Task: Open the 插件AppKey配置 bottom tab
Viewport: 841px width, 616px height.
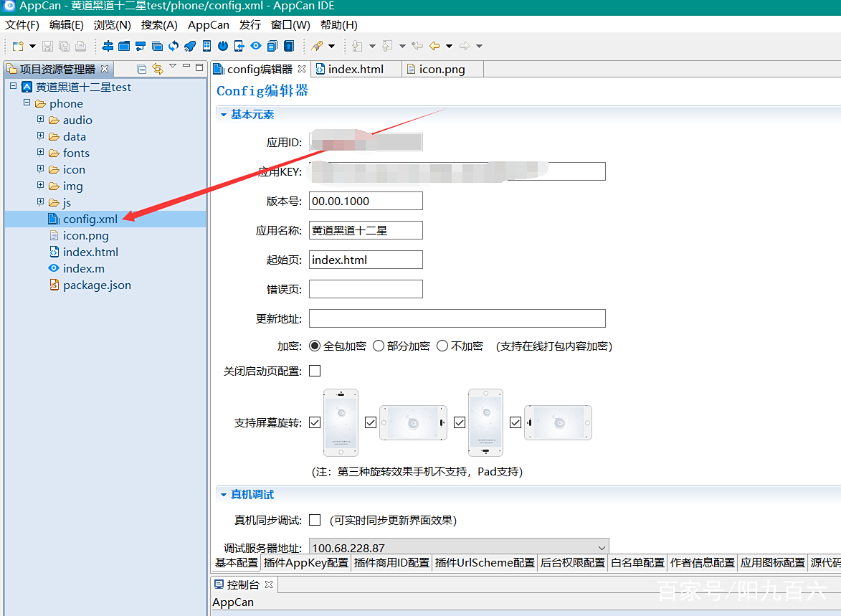Action: [x=305, y=563]
